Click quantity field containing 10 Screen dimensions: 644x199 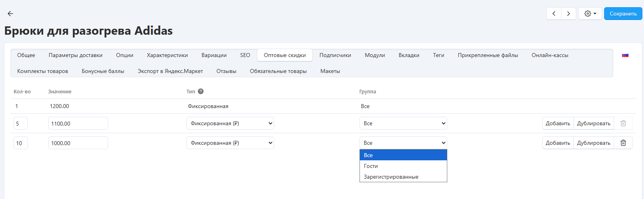(21, 143)
